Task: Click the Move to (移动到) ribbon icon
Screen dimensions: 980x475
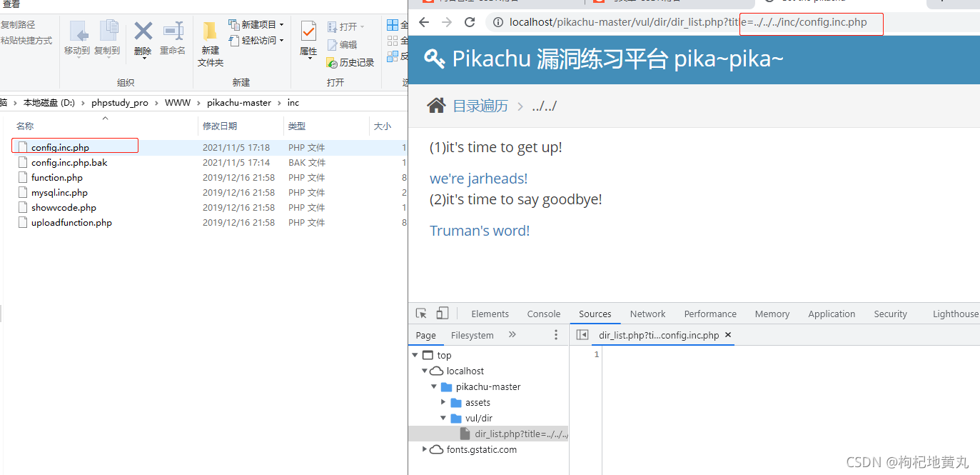Action: click(x=77, y=31)
